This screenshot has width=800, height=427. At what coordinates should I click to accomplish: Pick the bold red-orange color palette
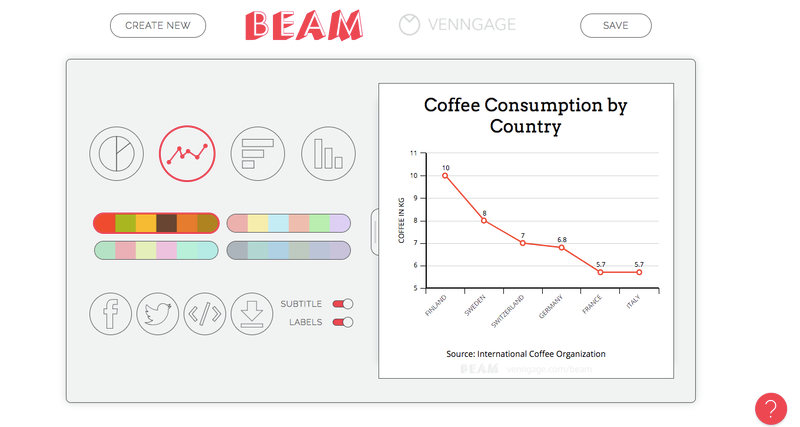click(156, 223)
